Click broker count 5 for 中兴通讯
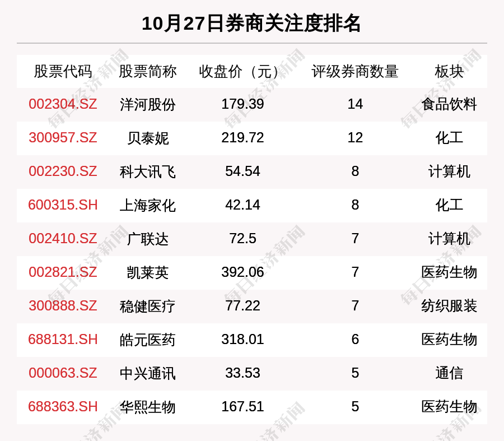The width and height of the screenshot is (504, 441). [355, 373]
